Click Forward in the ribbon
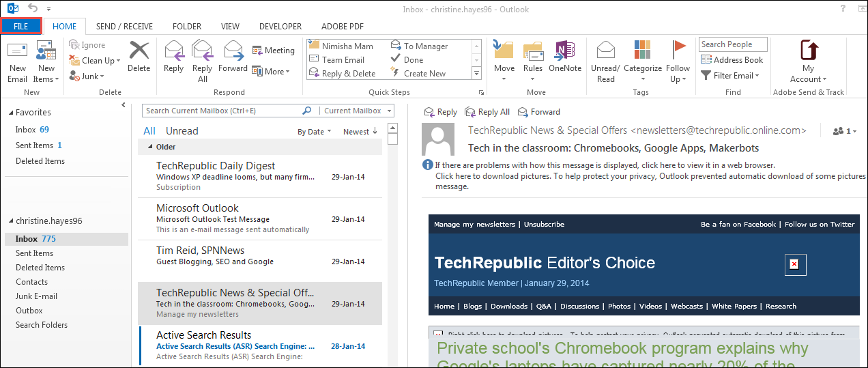Viewport: 868px width, 368px height. pyautogui.click(x=233, y=57)
